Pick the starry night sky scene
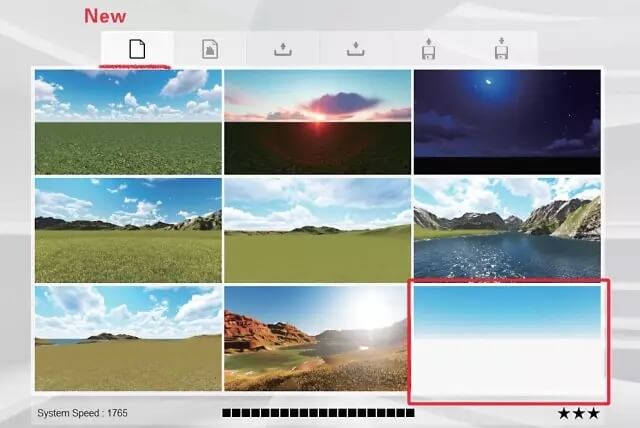640x428 pixels. click(507, 122)
